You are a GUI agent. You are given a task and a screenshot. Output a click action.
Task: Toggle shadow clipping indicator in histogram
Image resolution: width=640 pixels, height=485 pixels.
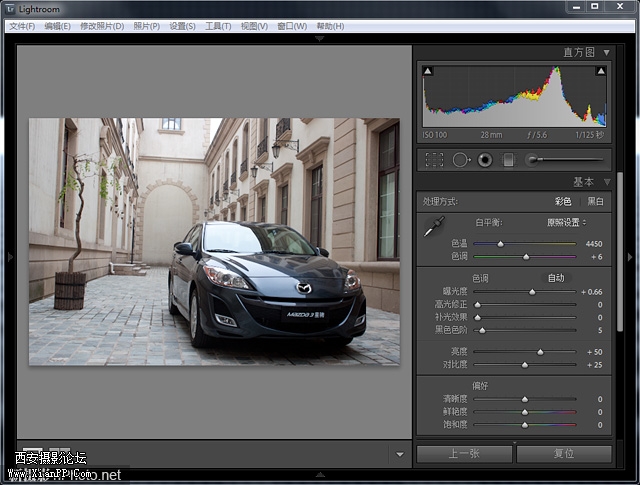click(427, 71)
